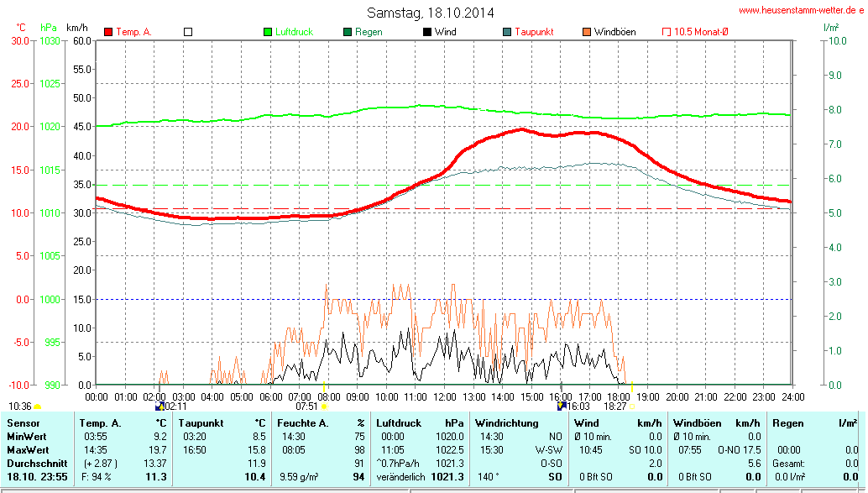Click the 24:00 time axis label
This screenshot has height=493, width=868.
pos(792,397)
